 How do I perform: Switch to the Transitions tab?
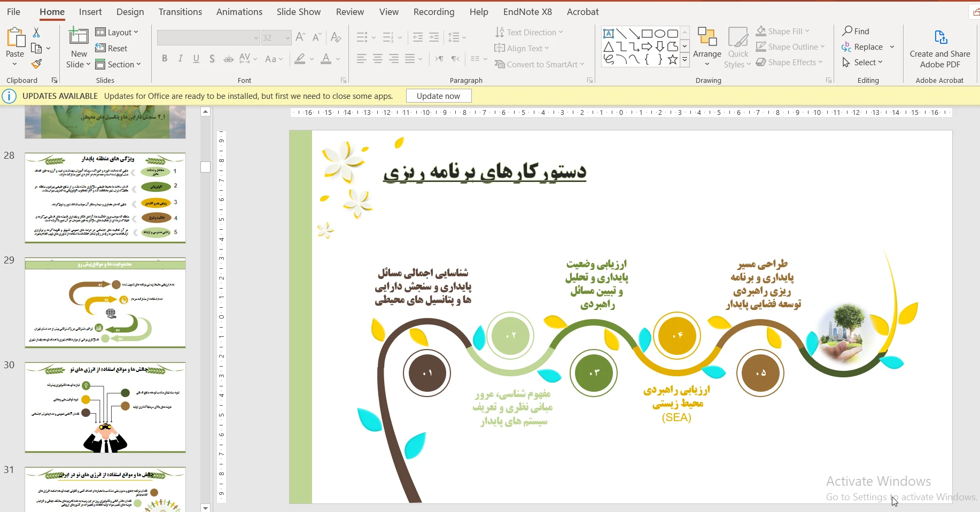[180, 12]
